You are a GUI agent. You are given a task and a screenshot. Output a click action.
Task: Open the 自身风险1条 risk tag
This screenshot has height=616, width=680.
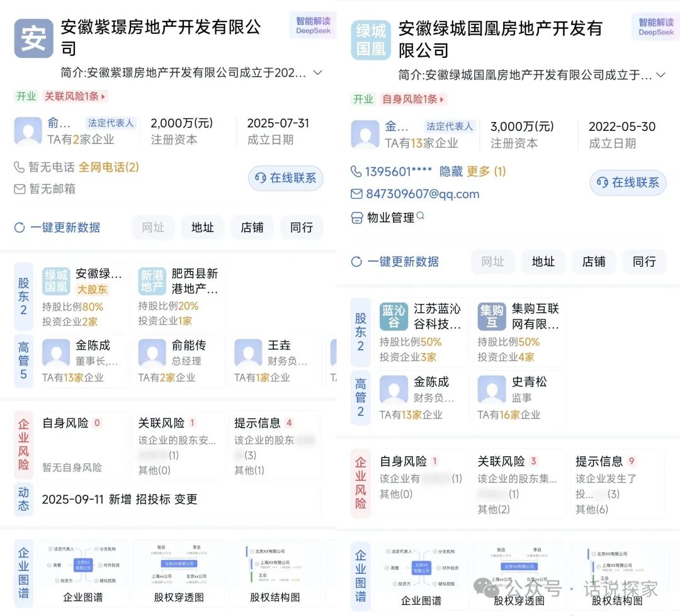412,99
